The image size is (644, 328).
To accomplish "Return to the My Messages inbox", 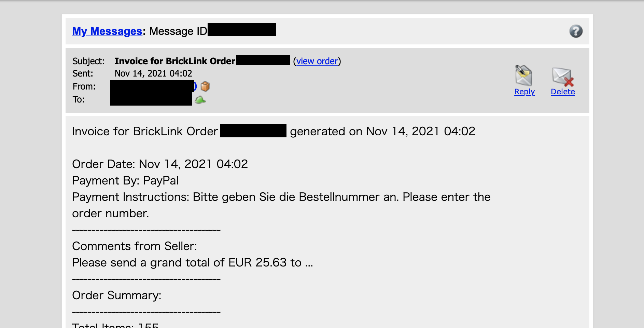I will 107,31.
